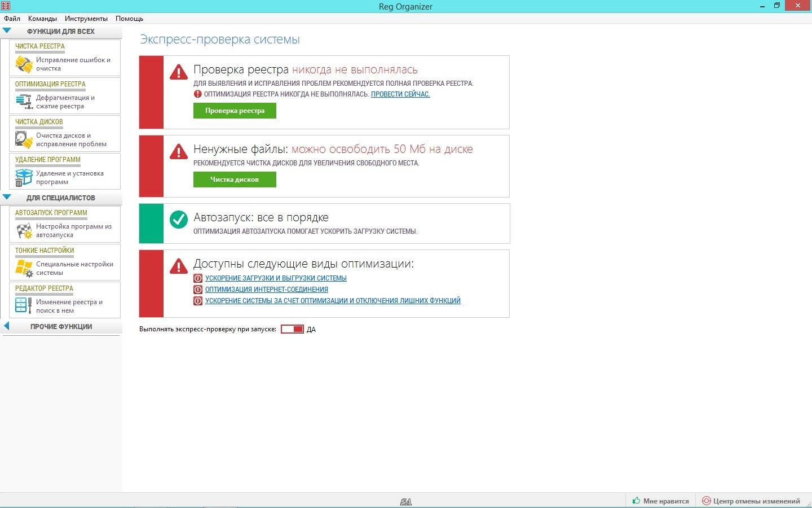
Task: Click the Мне нравится button
Action: point(660,501)
